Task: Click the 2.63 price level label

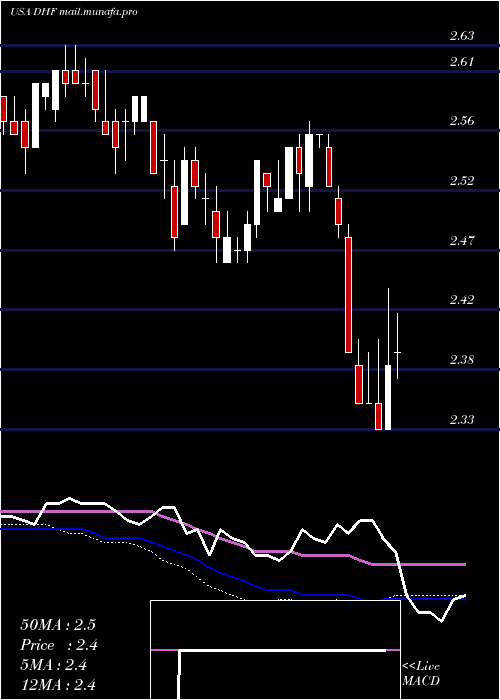Action: click(462, 36)
